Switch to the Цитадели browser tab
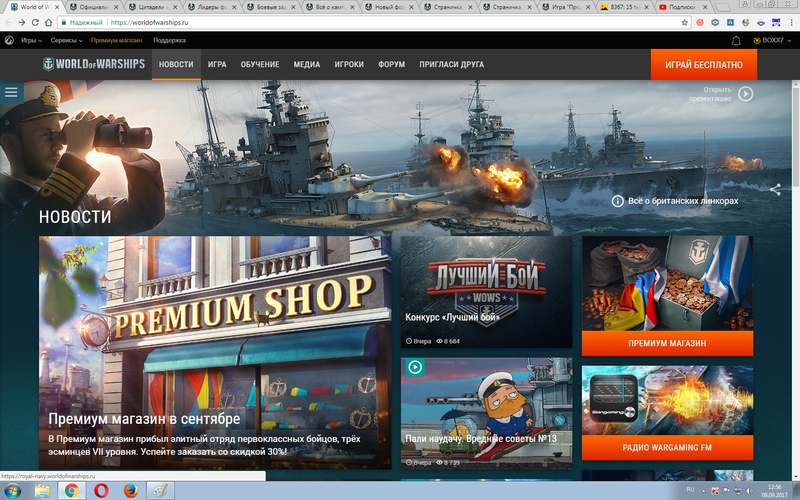 [x=153, y=7]
